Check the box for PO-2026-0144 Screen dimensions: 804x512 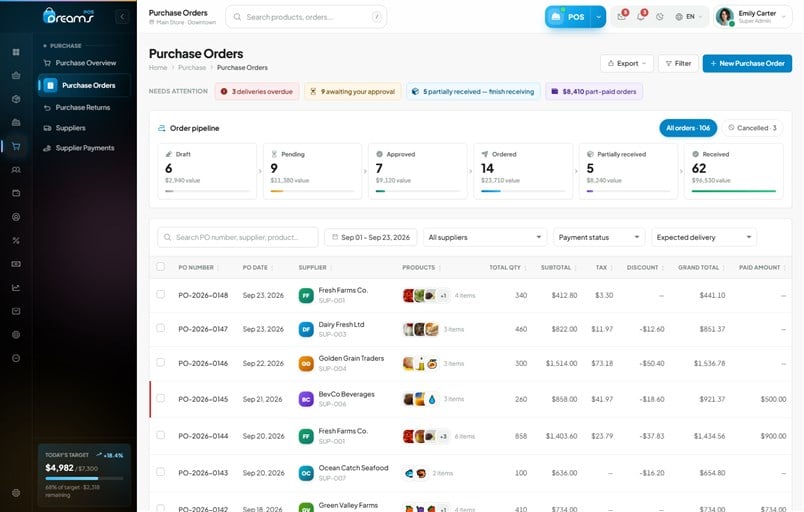click(160, 435)
